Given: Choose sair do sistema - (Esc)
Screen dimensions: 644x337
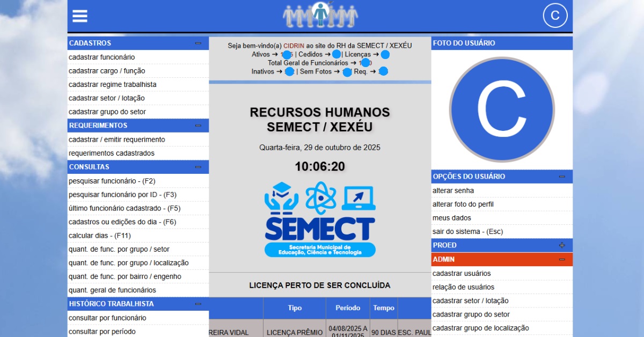Looking at the screenshot, I should coord(467,232).
